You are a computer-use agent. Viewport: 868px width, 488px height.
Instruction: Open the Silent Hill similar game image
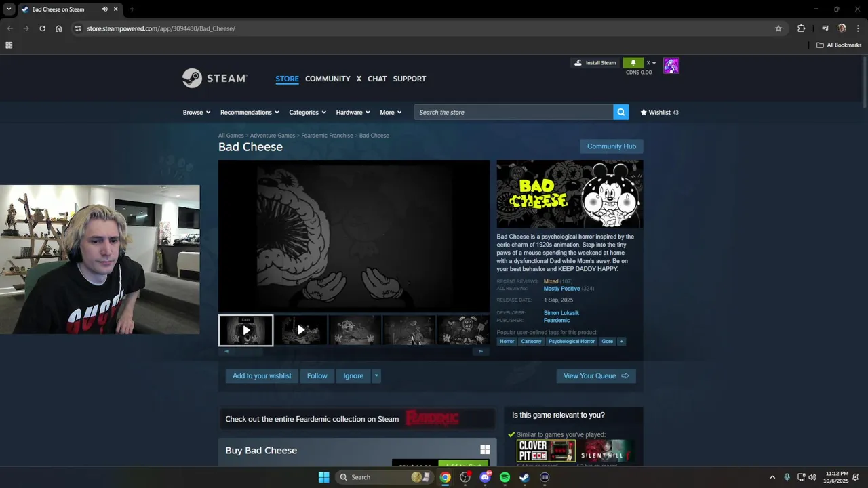606,451
